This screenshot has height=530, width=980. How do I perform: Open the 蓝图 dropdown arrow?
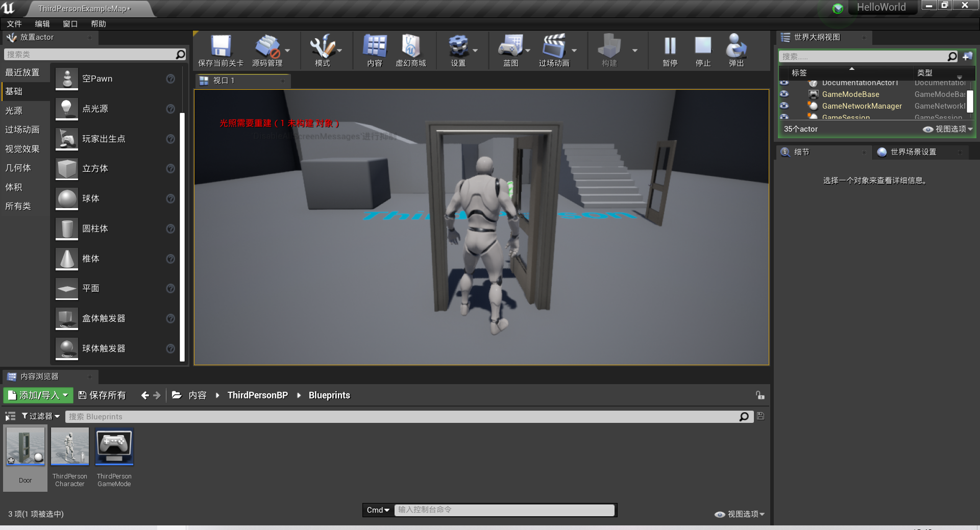click(x=528, y=51)
